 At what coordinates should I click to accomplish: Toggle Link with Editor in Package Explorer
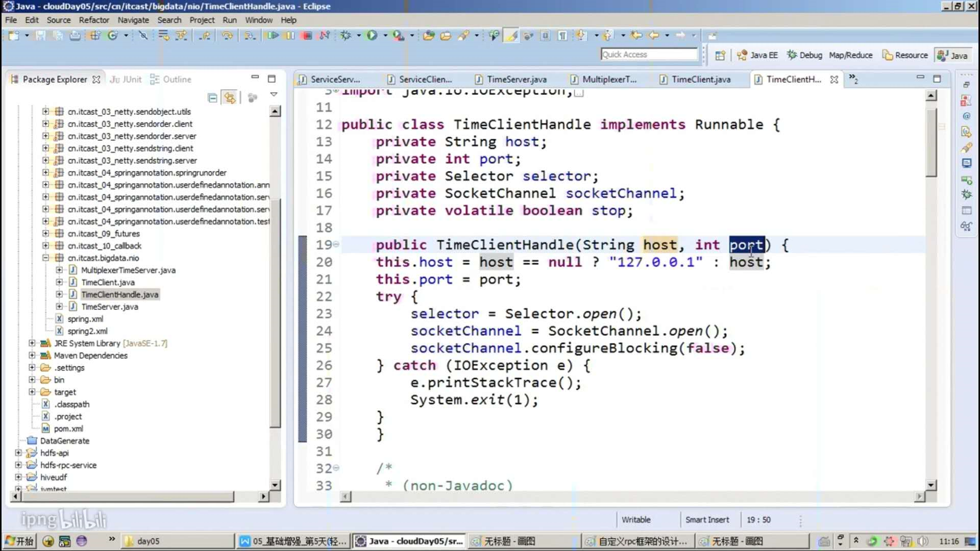click(230, 97)
